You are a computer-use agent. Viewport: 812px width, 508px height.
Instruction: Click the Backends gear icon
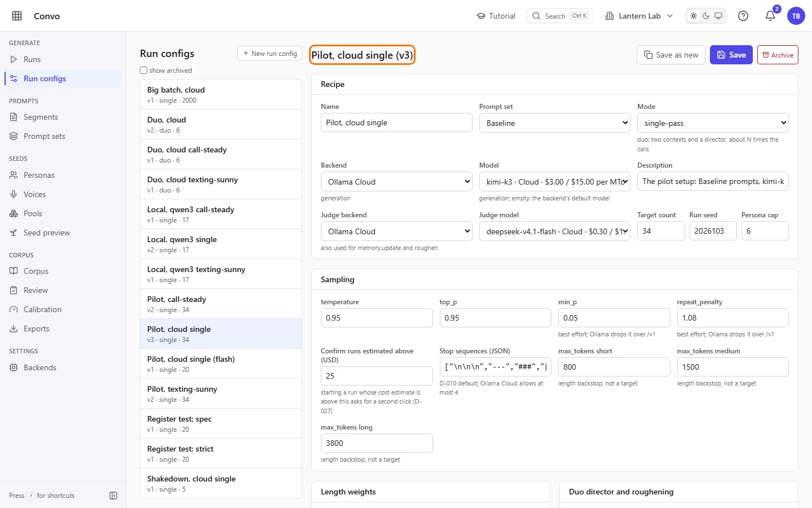(14, 367)
